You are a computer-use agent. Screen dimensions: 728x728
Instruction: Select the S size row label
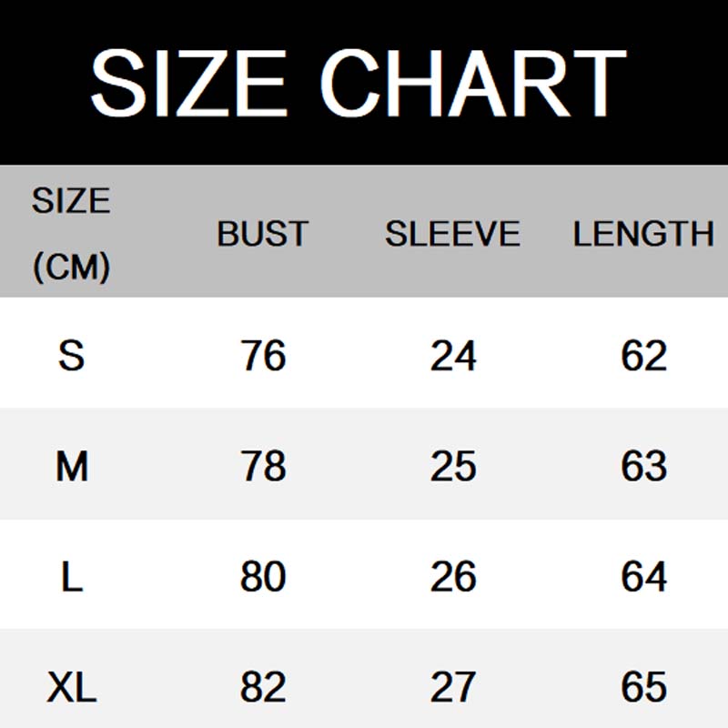[71, 355]
